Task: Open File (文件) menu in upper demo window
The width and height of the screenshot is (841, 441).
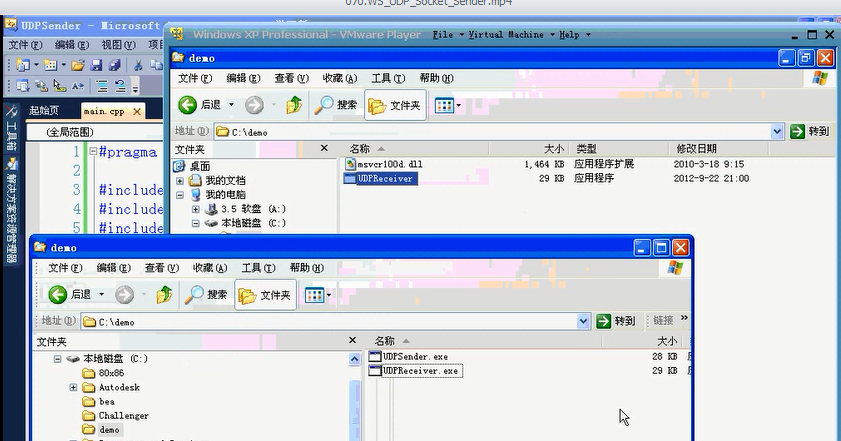Action: [195, 78]
